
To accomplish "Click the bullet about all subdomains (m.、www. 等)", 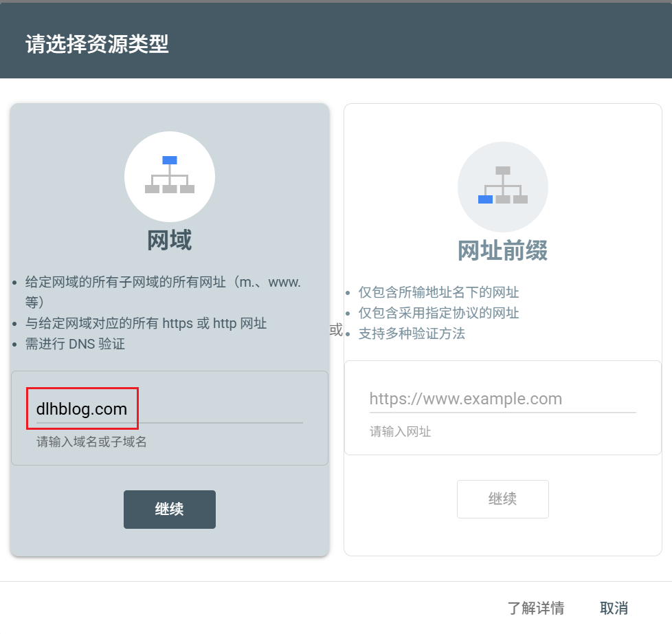I will [x=163, y=292].
